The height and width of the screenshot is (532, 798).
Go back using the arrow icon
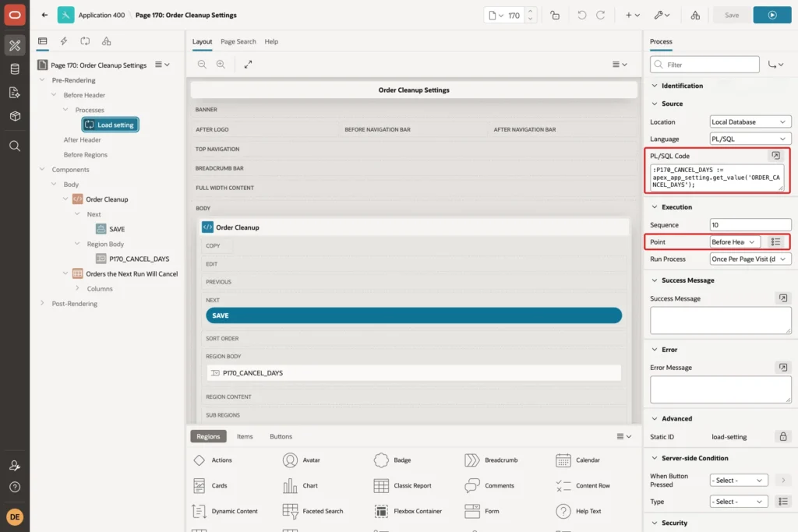44,15
